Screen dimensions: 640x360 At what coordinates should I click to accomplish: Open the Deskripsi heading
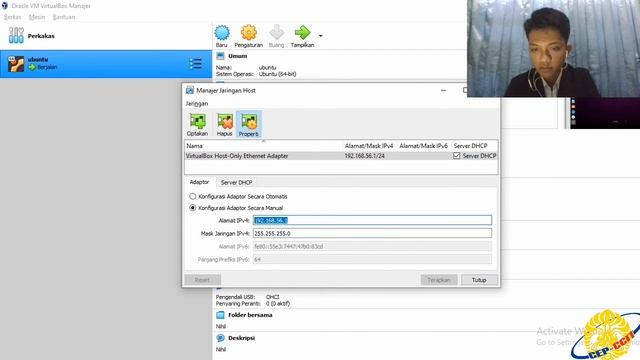click(242, 338)
